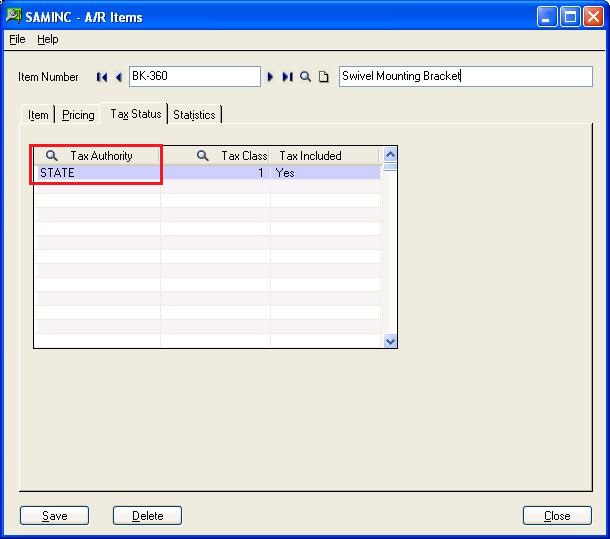Go to the previous item record
The height and width of the screenshot is (539, 610).
(119, 77)
